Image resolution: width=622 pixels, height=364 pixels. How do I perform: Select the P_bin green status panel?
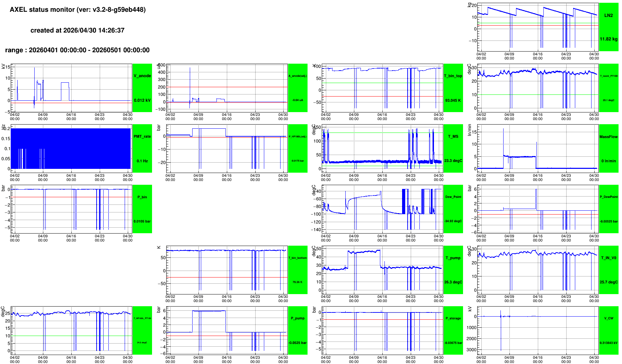[x=142, y=209]
